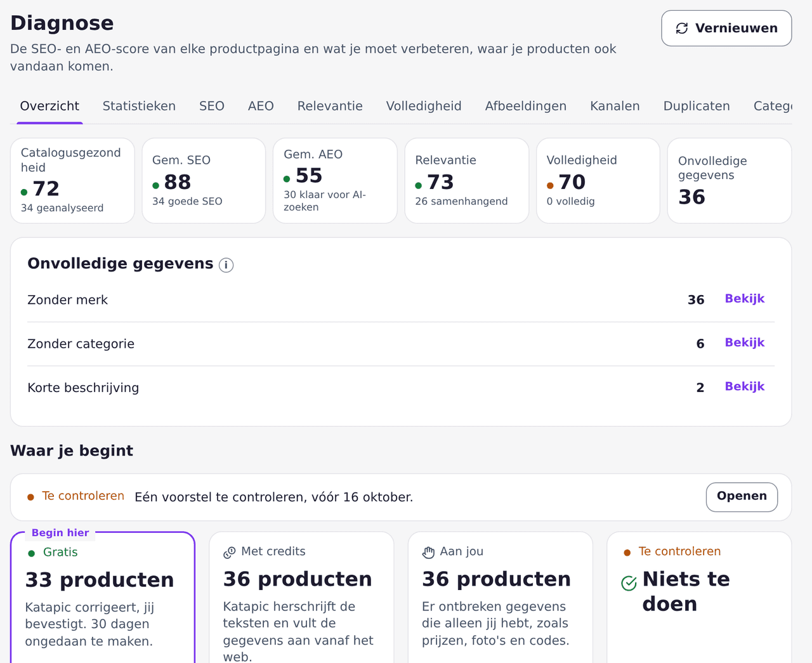Click the link icon next to Met credits
The height and width of the screenshot is (663, 812).
pyautogui.click(x=230, y=553)
